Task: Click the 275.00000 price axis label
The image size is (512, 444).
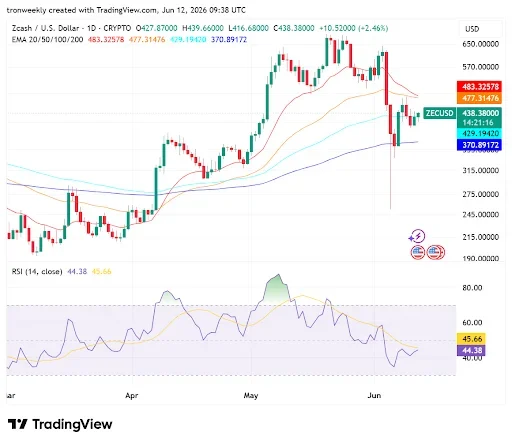Action: [480, 194]
